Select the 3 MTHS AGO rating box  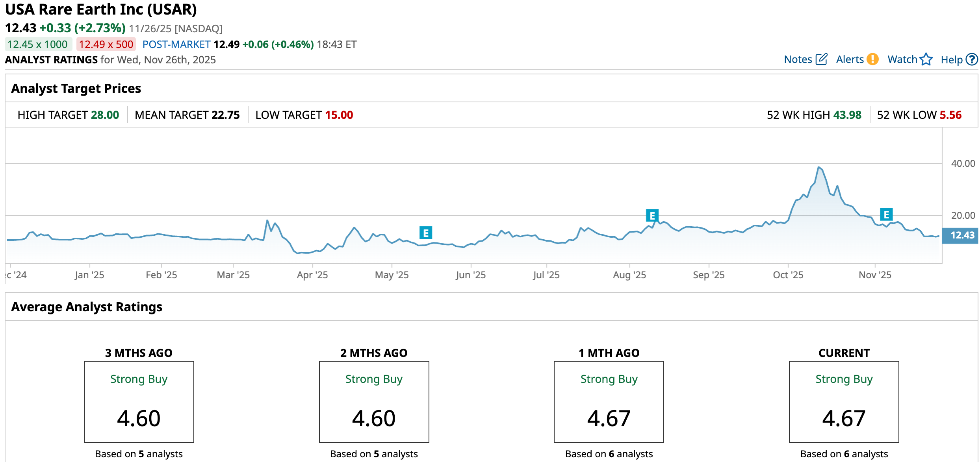pos(139,401)
